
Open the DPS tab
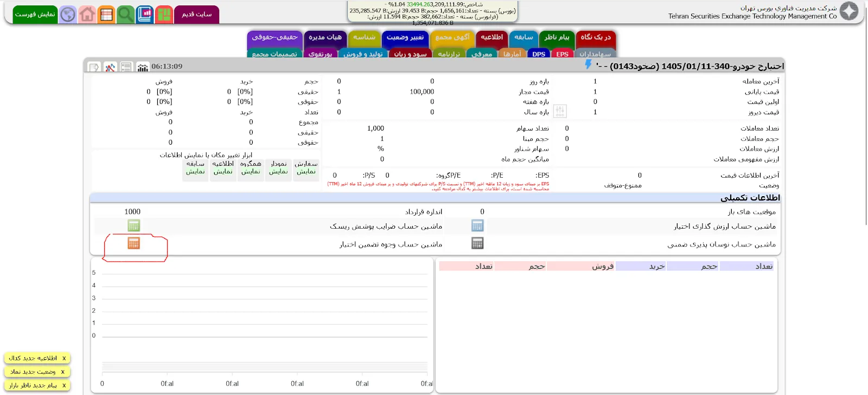point(539,54)
